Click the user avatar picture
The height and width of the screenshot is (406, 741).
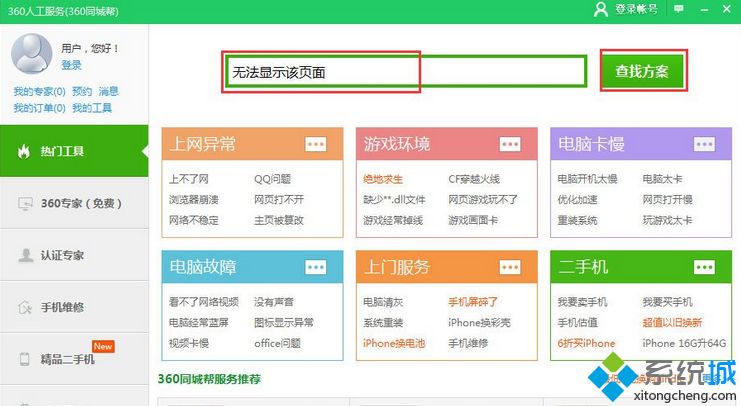(x=32, y=54)
